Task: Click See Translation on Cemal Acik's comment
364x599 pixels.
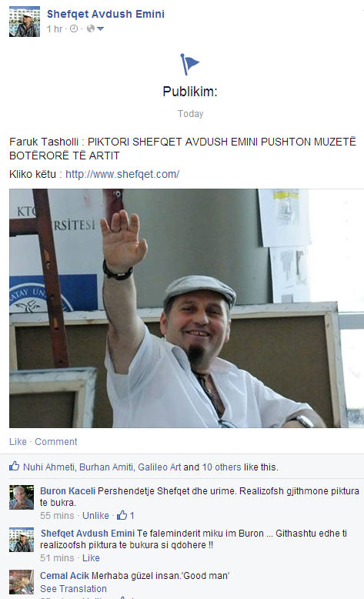Action: [73, 589]
